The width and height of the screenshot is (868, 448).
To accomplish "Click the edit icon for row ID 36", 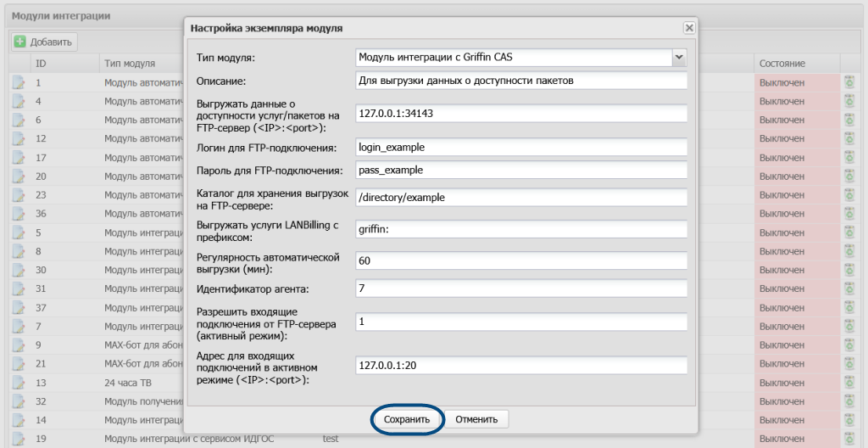I will [x=19, y=214].
